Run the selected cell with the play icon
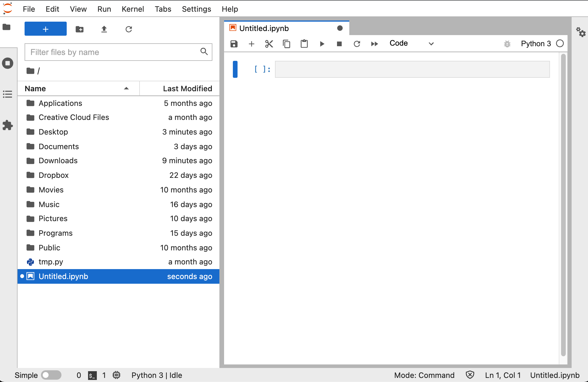Viewport: 588px width, 382px height. pos(322,44)
